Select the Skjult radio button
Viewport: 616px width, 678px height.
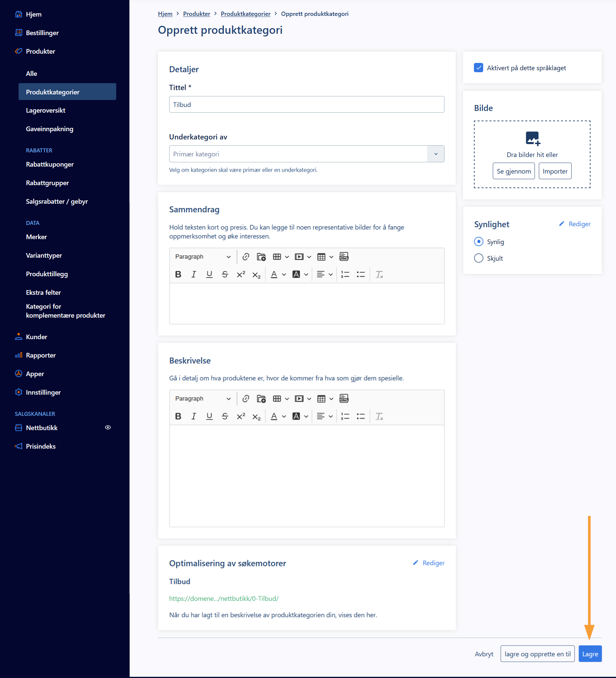click(479, 258)
